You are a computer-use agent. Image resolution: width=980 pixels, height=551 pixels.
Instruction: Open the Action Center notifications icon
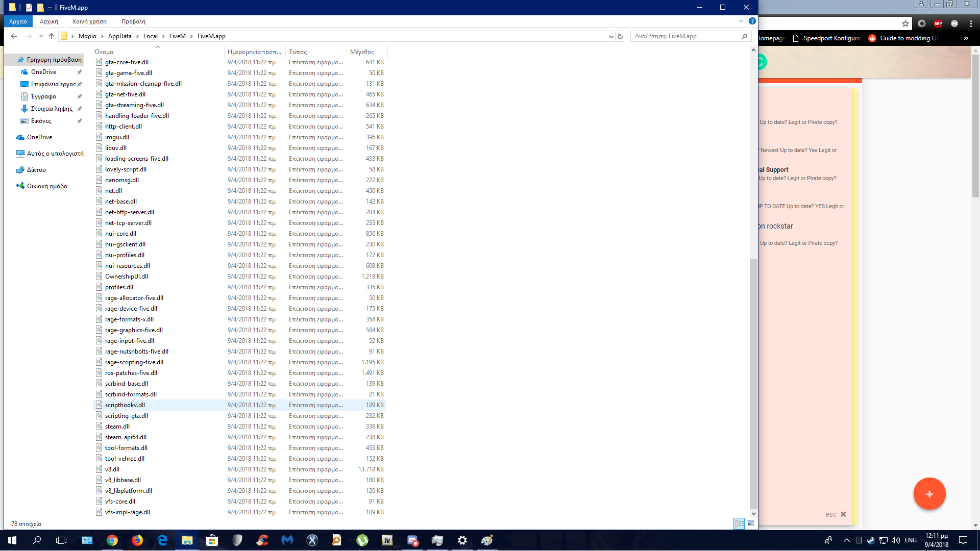tap(963, 540)
